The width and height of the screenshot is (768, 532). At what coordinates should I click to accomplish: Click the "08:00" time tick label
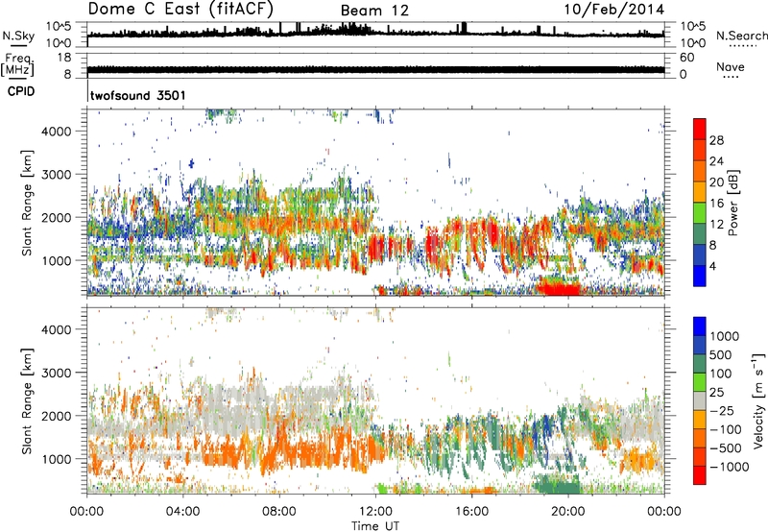pyautogui.click(x=279, y=512)
